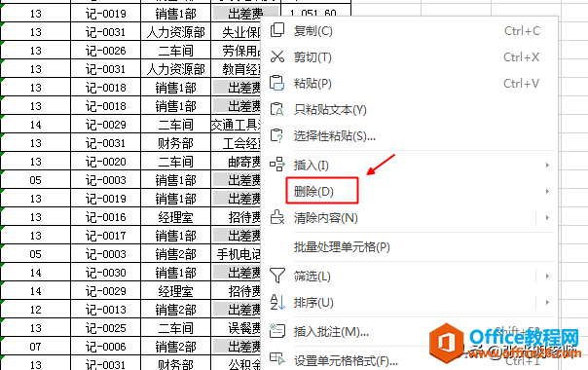Select the cell 公积金

coord(237,363)
